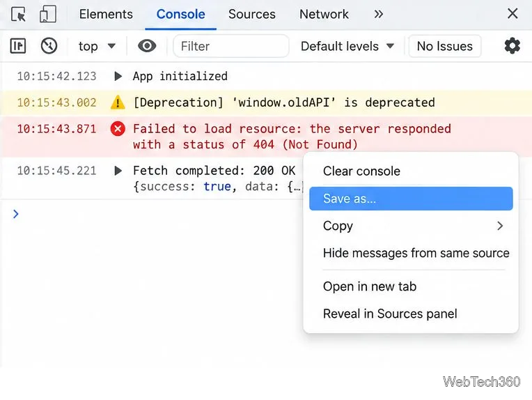Click the clear console circle icon
Image resolution: width=532 pixels, height=400 pixels.
(x=49, y=46)
